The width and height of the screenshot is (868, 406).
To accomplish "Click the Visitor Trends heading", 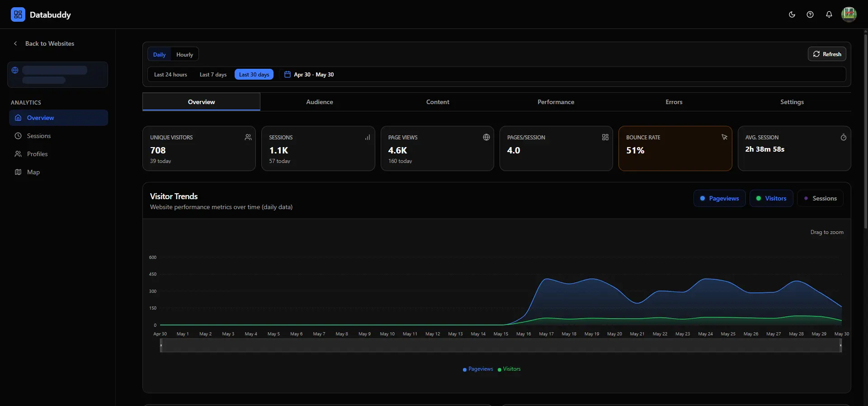I will tap(174, 196).
